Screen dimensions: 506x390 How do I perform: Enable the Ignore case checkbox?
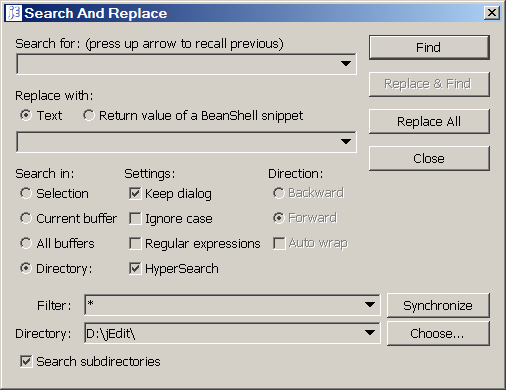coord(135,219)
